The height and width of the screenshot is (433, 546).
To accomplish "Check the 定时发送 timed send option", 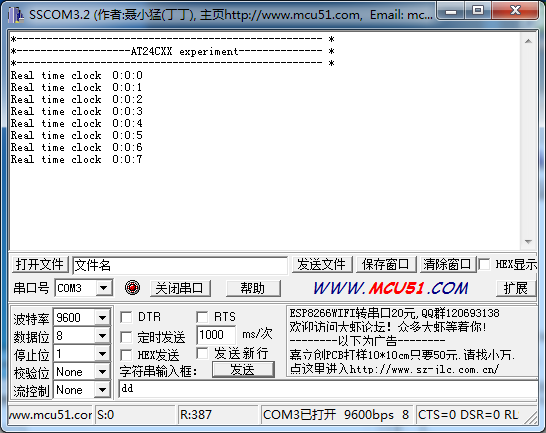I will [x=126, y=337].
